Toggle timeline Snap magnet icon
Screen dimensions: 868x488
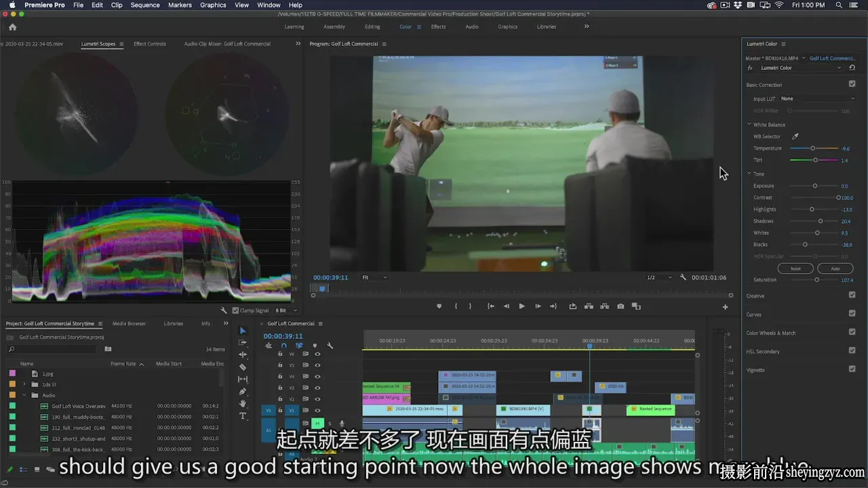tap(283, 346)
